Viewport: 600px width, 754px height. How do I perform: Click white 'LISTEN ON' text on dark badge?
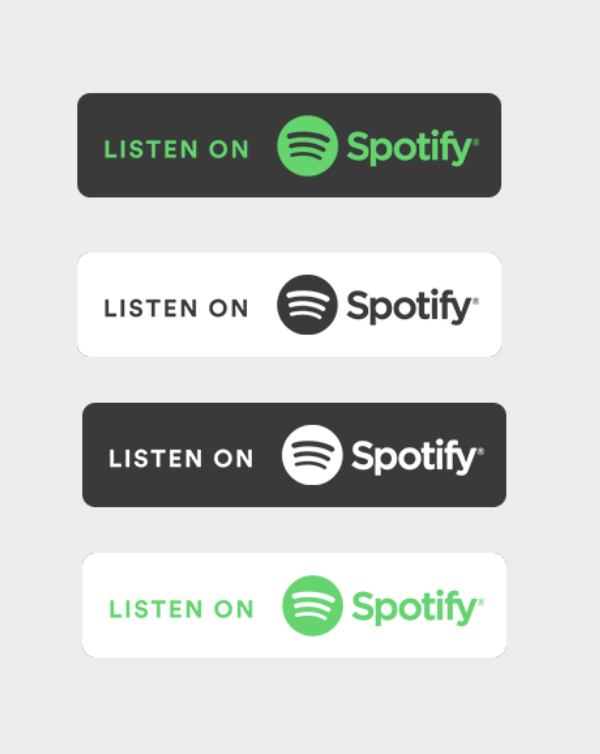tap(181, 458)
